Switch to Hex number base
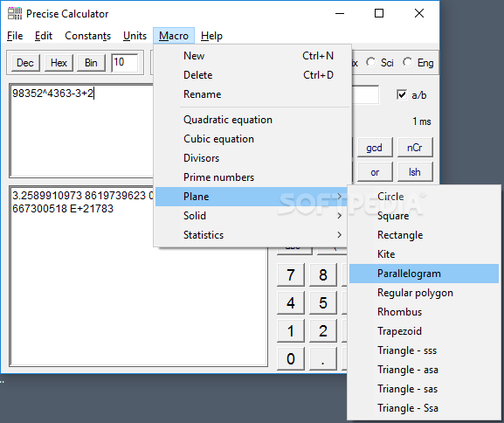The image size is (504, 423). click(x=59, y=62)
